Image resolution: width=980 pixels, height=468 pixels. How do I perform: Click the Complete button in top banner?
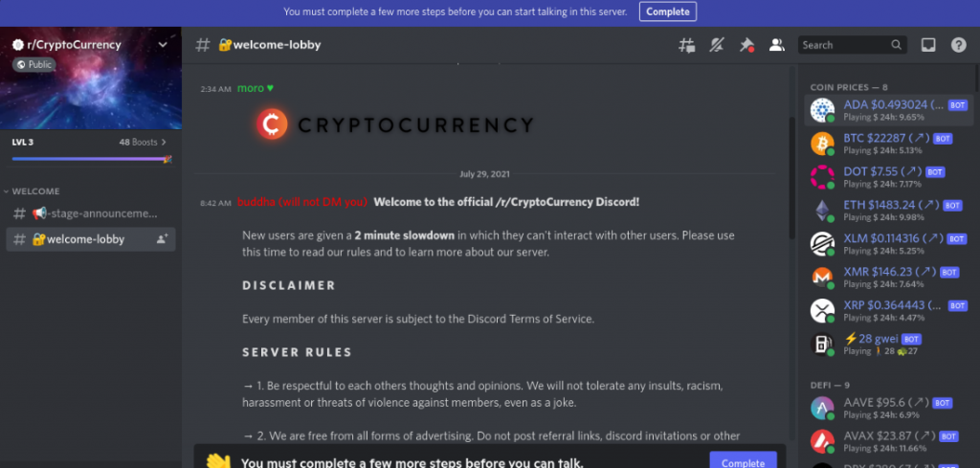pyautogui.click(x=667, y=11)
